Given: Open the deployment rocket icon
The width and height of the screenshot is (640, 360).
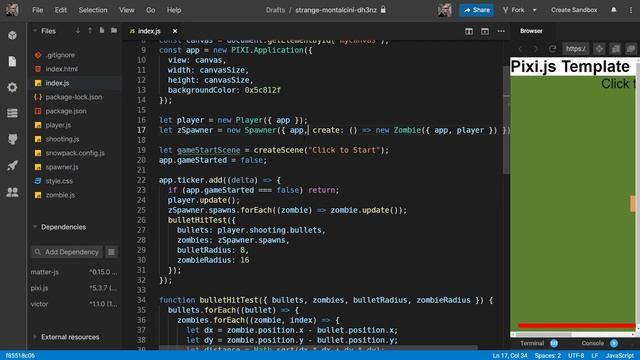Looking at the screenshot, I should pyautogui.click(x=12, y=165).
